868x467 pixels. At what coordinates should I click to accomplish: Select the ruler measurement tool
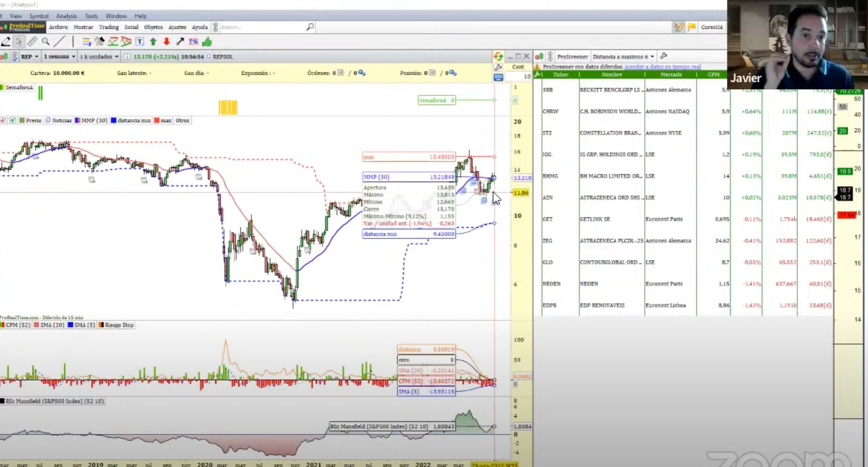click(x=32, y=42)
